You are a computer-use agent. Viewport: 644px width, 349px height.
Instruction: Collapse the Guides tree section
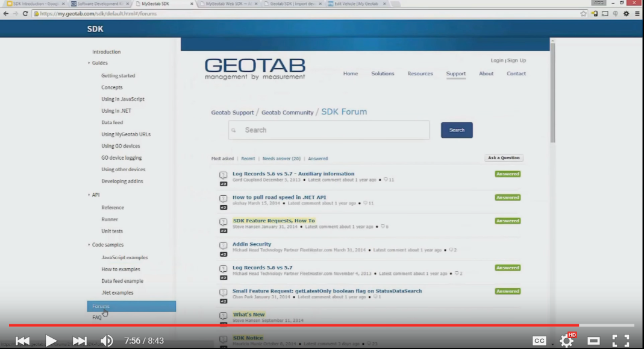click(89, 63)
